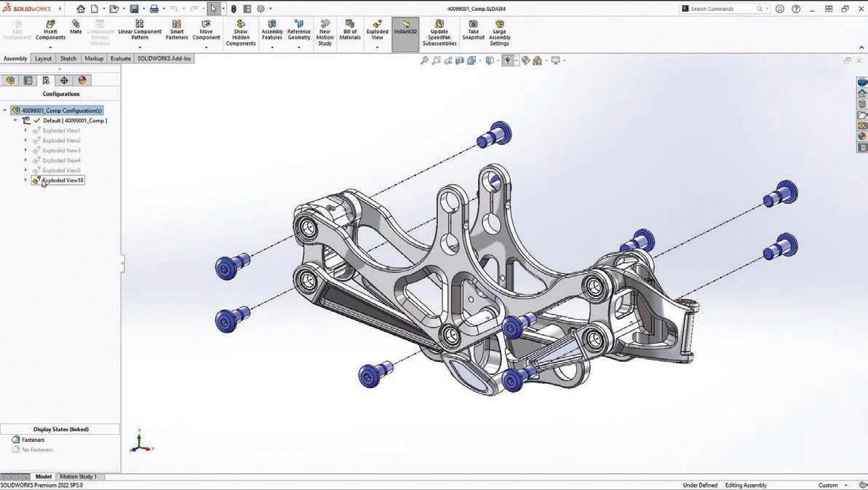Click Zoom to Fit in heads-up toolbar

coord(425,60)
